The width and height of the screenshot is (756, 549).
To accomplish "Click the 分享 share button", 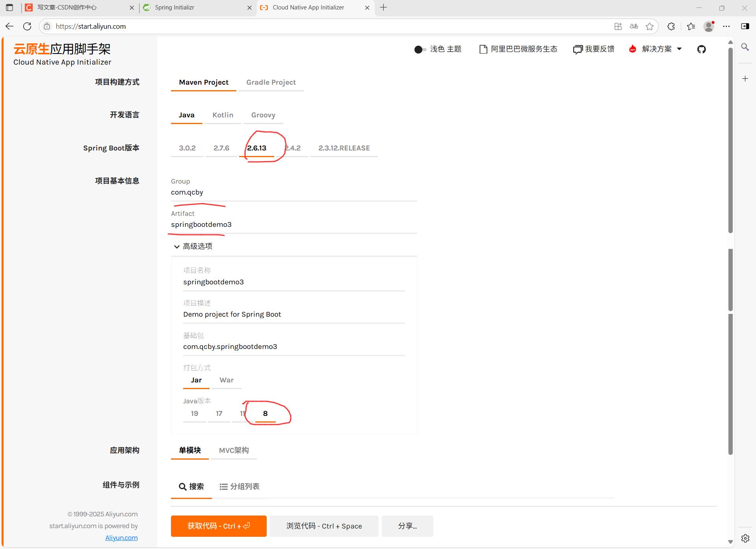I will coord(407,526).
